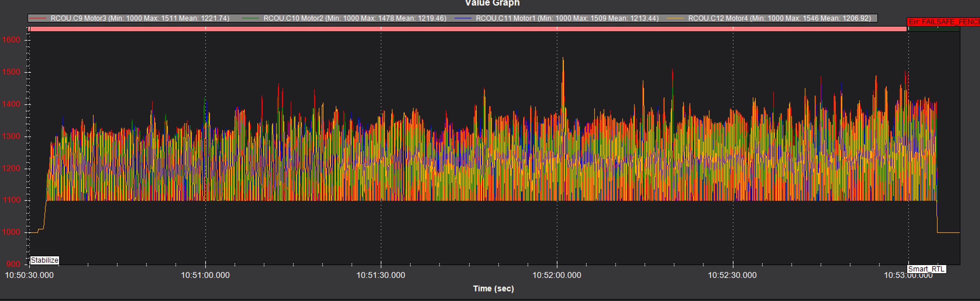Click the 1000 Y-axis value label

click(11, 232)
